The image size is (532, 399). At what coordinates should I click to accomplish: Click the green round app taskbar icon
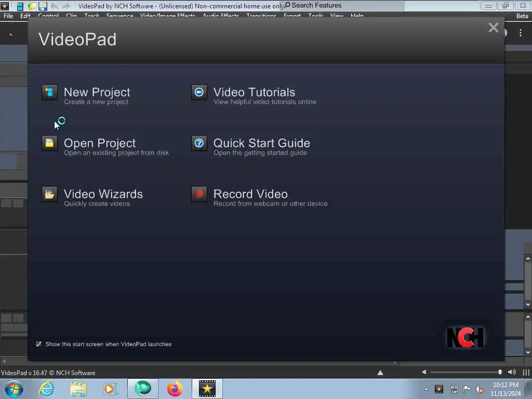tap(143, 389)
